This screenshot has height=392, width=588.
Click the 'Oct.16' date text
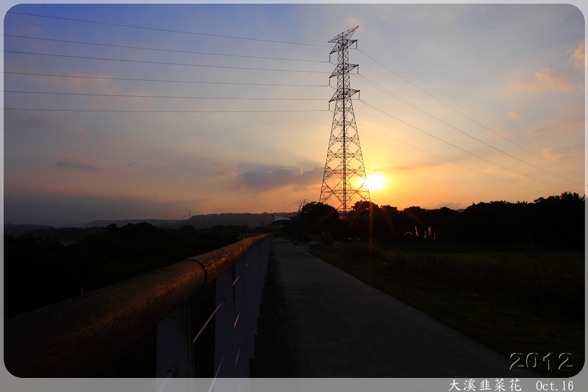pos(555,386)
